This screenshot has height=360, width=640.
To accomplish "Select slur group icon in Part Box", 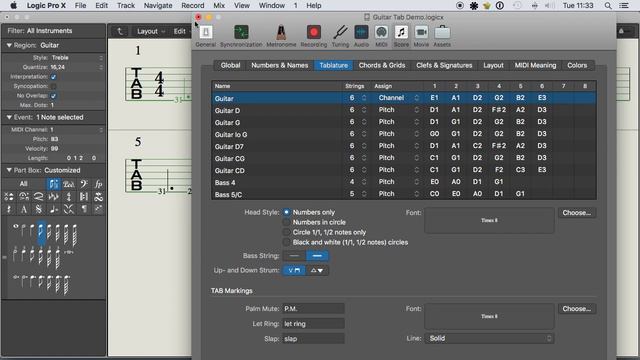I will 39,197.
